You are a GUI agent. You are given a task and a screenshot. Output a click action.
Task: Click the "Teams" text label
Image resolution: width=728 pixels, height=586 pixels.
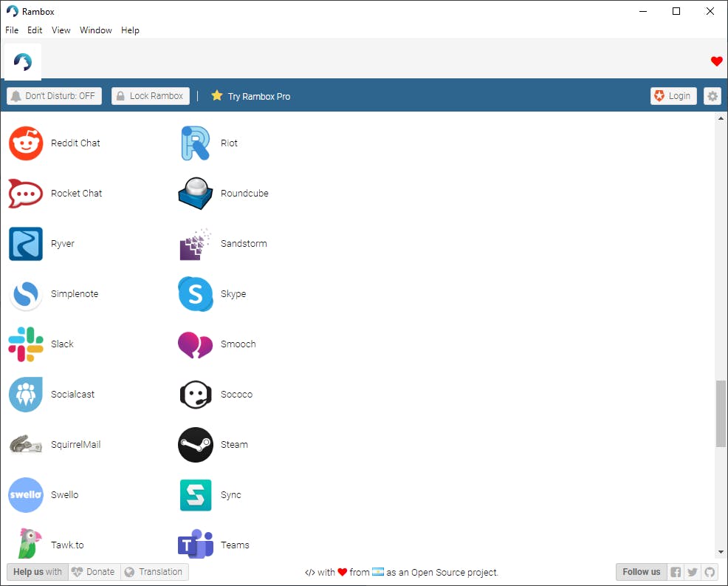tap(235, 545)
